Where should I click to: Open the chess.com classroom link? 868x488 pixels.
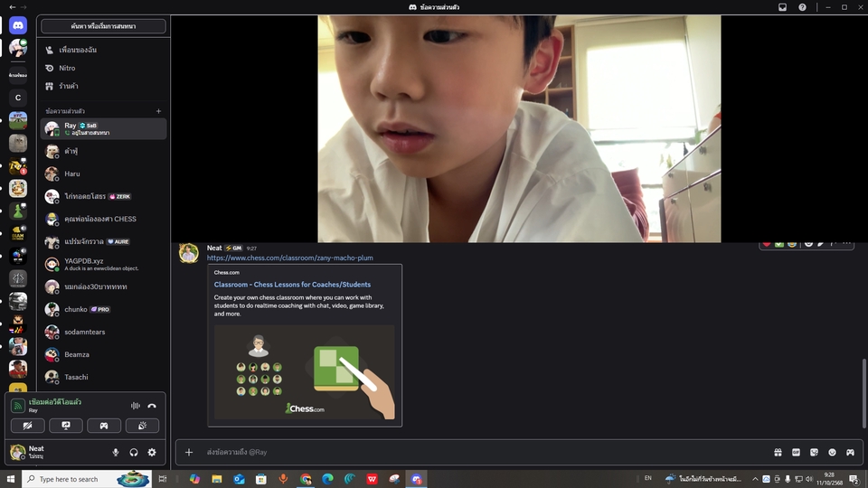[x=289, y=258]
